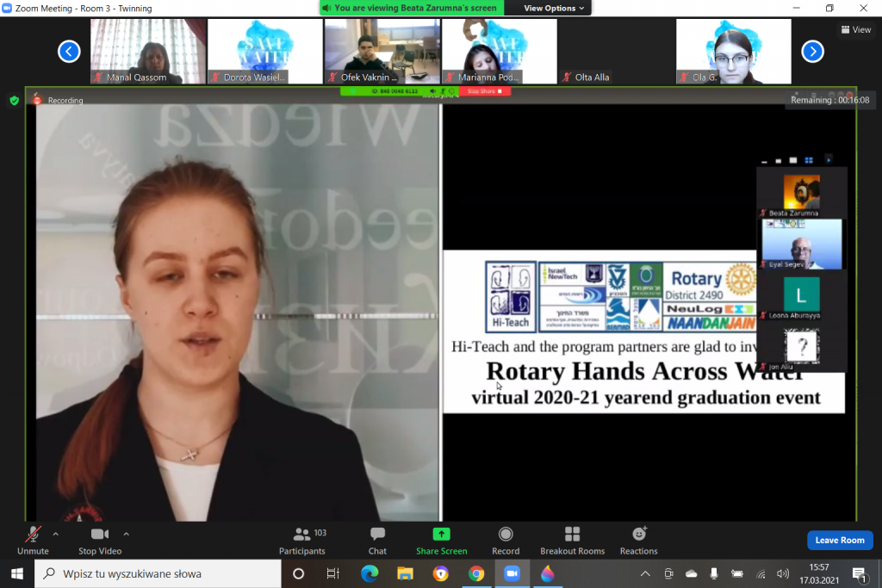882x588 pixels.
Task: Open the Reactions picker
Action: pyautogui.click(x=638, y=540)
